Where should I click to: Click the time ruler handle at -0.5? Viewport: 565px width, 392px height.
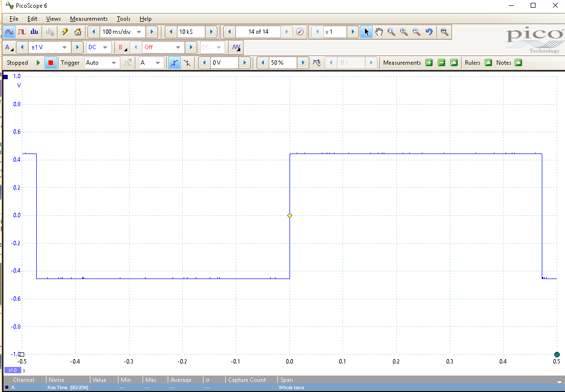pos(22,354)
